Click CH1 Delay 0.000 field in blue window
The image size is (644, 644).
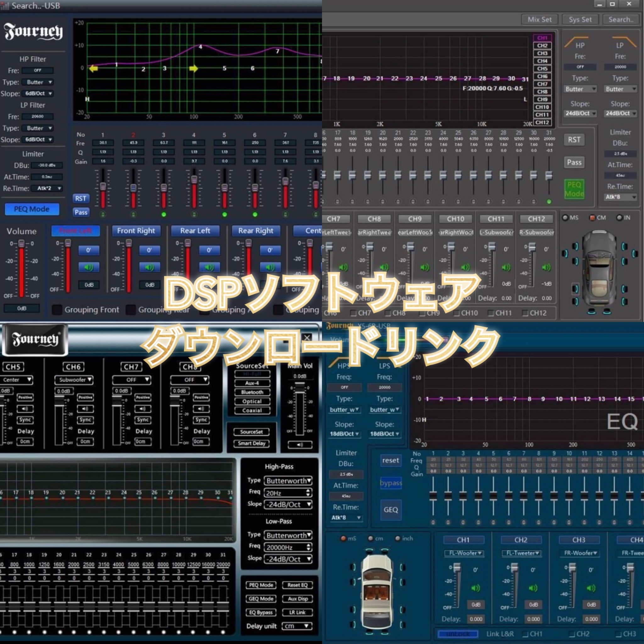476,619
